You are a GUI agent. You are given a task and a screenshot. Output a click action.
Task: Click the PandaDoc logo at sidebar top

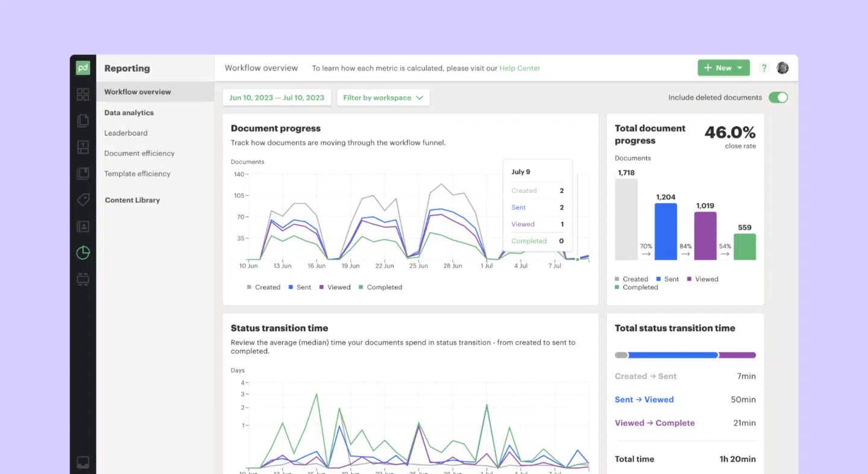coord(83,68)
